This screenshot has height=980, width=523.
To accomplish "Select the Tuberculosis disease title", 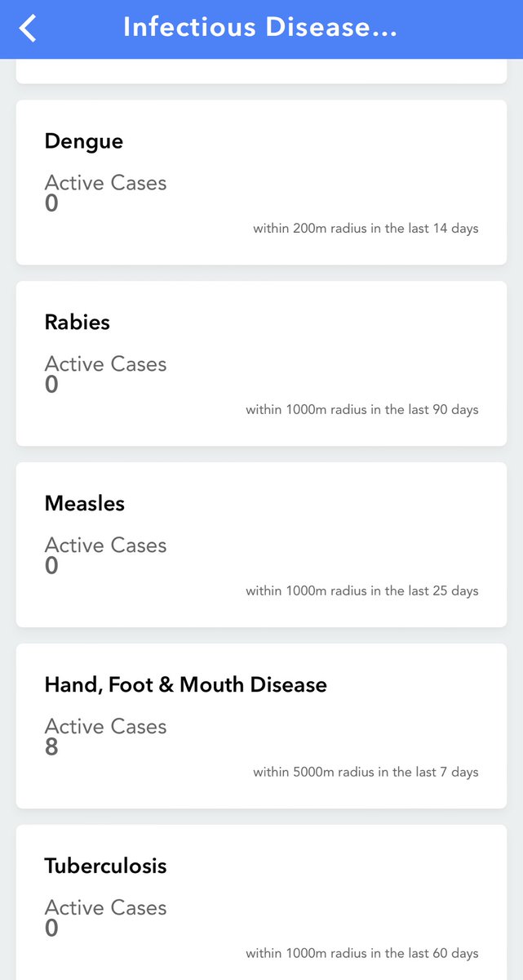I will (105, 866).
